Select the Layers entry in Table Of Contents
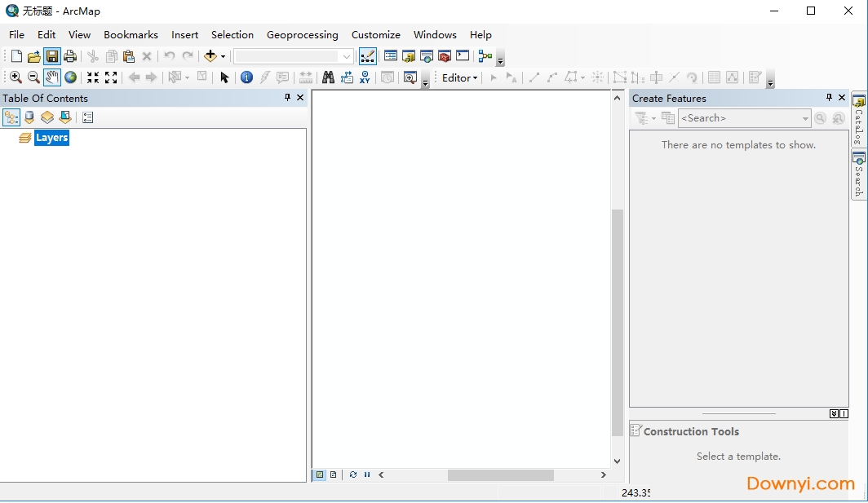 point(51,138)
